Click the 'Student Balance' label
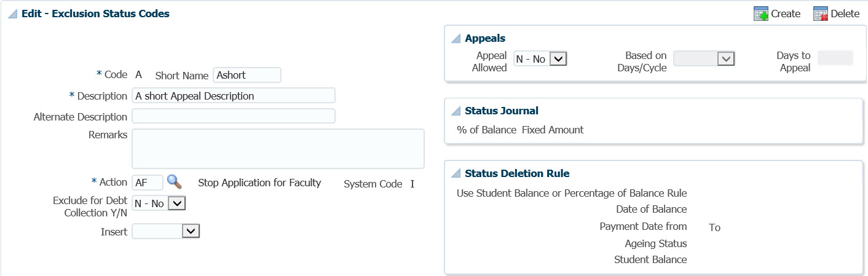This screenshot has width=868, height=276. pos(650,259)
